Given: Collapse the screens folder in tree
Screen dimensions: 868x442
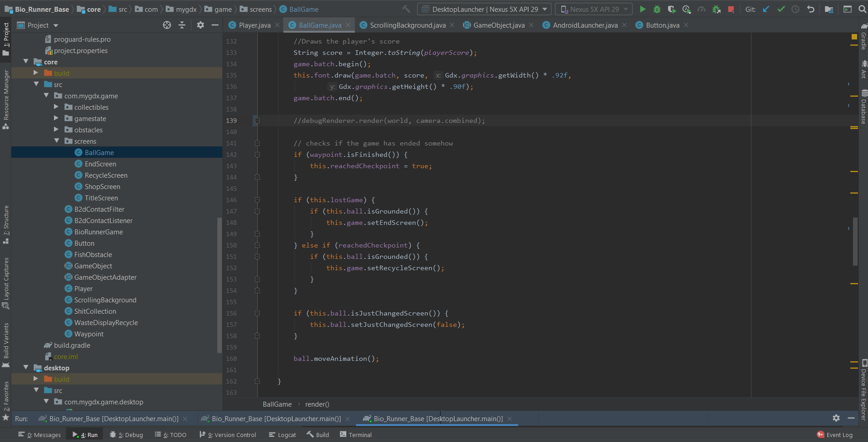Looking at the screenshot, I should tap(56, 141).
